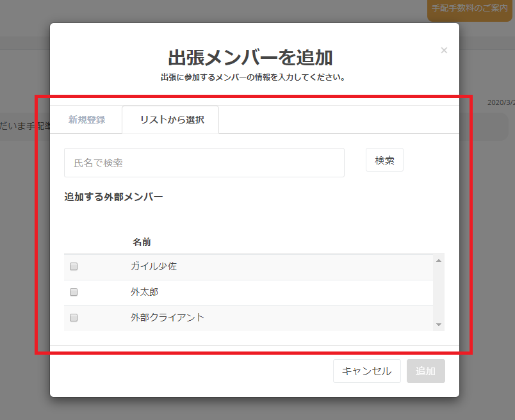The width and height of the screenshot is (515, 420).
Task: Check the box for ガイル少佐
Action: click(74, 266)
